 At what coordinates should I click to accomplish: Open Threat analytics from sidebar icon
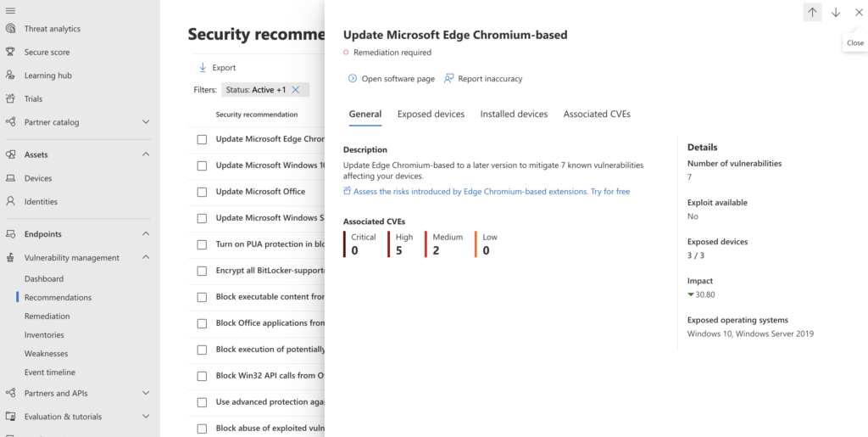(10, 29)
